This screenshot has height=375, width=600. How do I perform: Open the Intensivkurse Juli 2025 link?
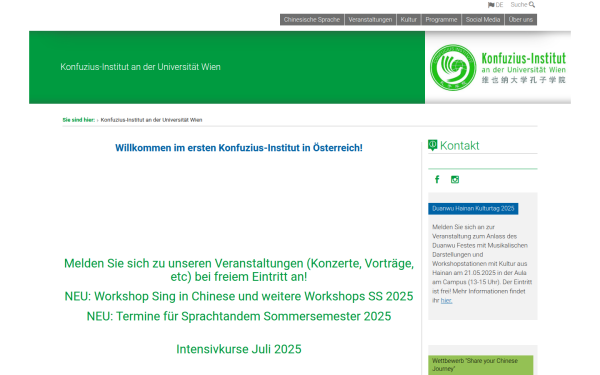239,349
